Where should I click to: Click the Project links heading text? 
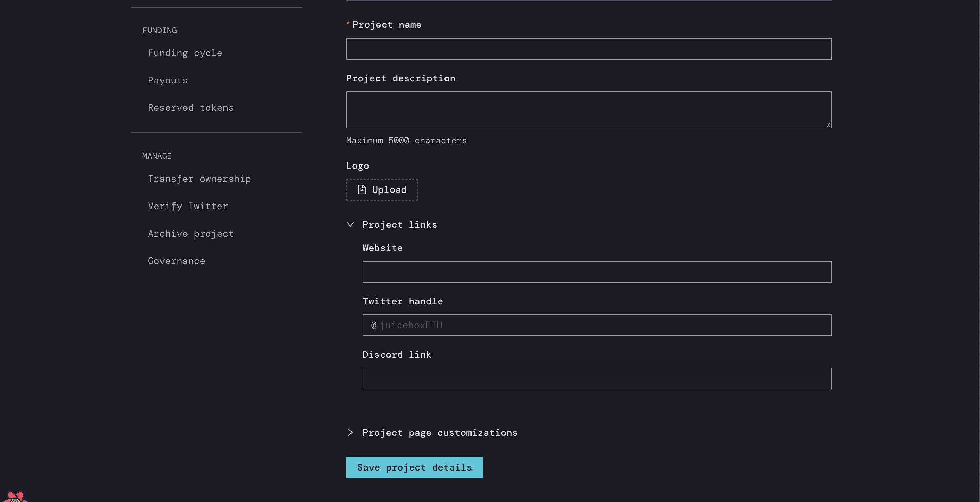(399, 224)
